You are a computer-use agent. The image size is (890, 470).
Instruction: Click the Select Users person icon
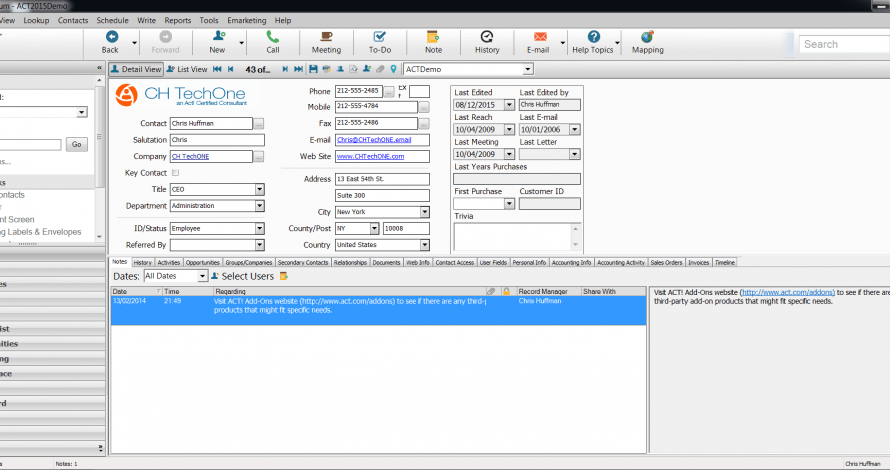click(x=215, y=276)
